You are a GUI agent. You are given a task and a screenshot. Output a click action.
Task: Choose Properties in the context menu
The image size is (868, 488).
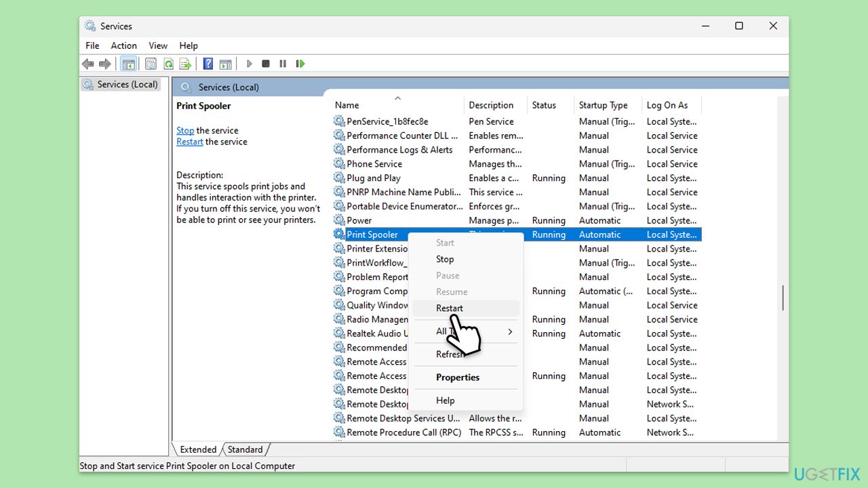click(x=466, y=378)
